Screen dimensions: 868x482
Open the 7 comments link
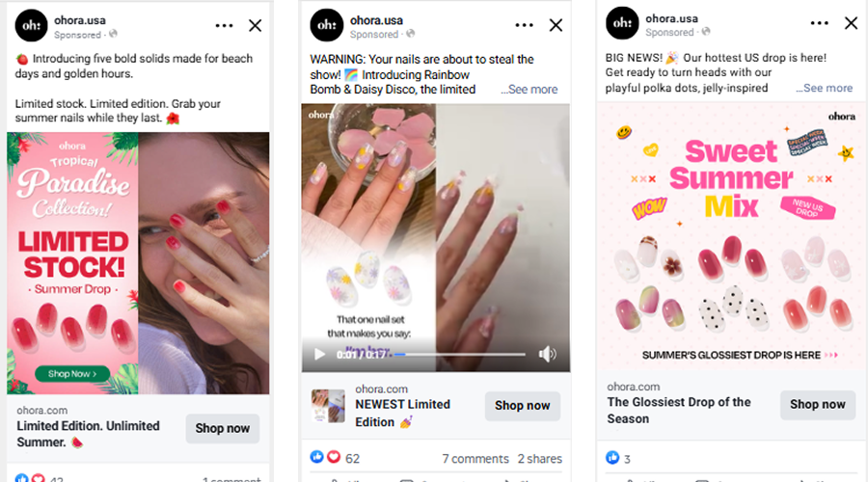(x=475, y=458)
